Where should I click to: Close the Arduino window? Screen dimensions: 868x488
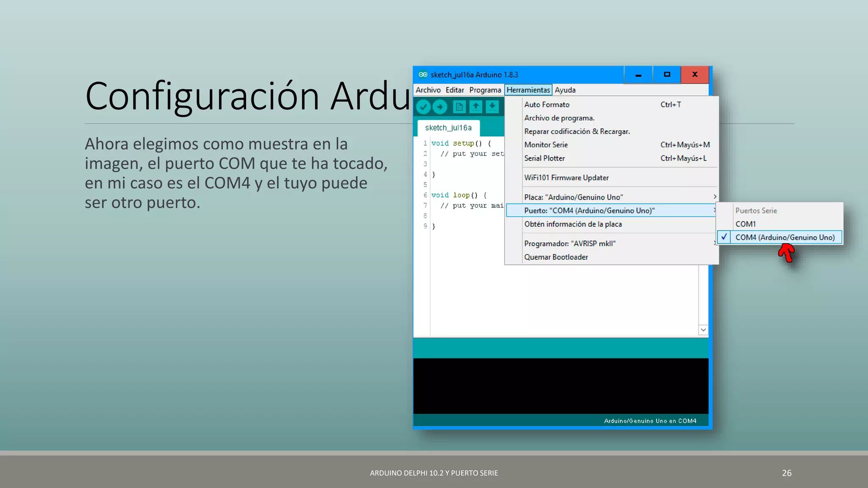pos(695,75)
